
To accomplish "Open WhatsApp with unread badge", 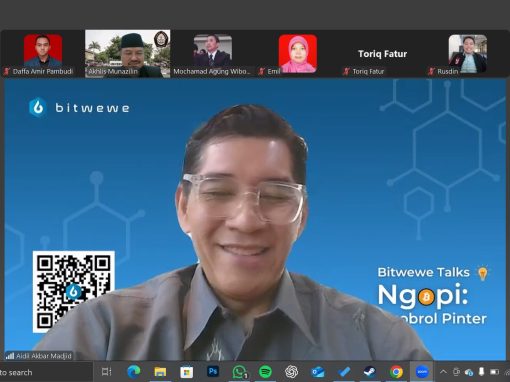I will pos(239,372).
